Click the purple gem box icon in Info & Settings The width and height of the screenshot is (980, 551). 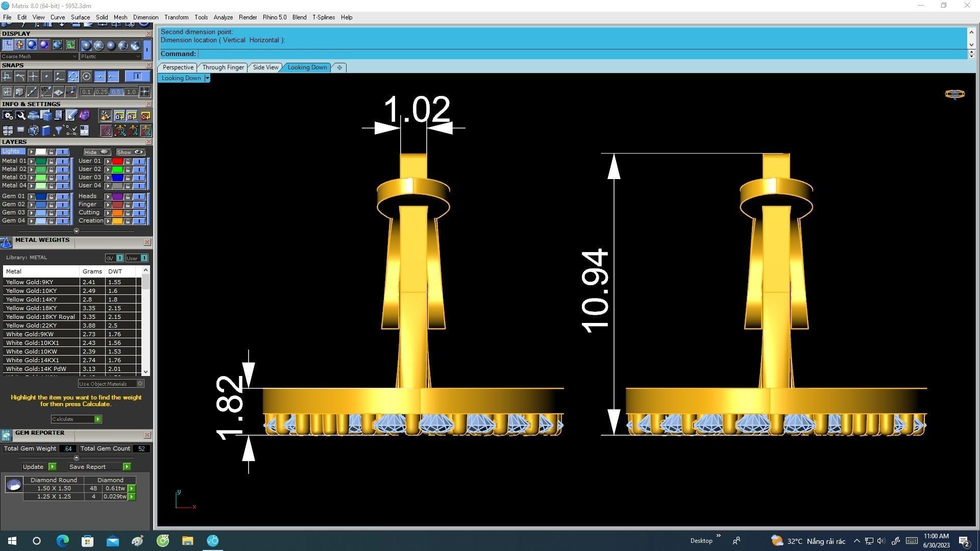tap(84, 115)
